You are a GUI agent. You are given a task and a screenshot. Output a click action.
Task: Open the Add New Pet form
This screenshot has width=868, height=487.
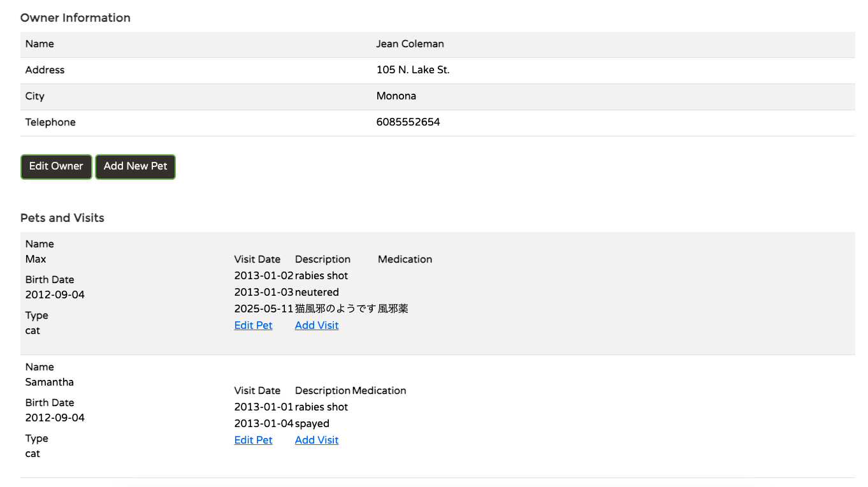coord(135,166)
